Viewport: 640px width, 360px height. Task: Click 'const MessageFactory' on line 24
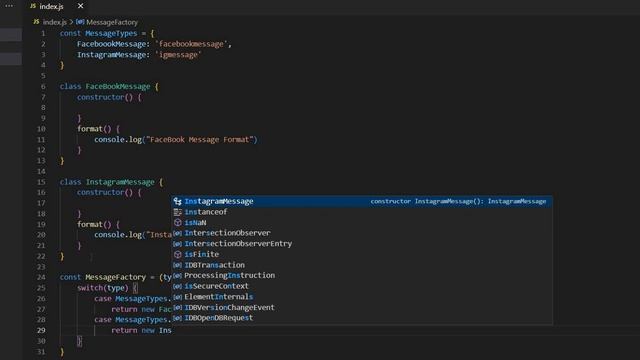pos(103,277)
